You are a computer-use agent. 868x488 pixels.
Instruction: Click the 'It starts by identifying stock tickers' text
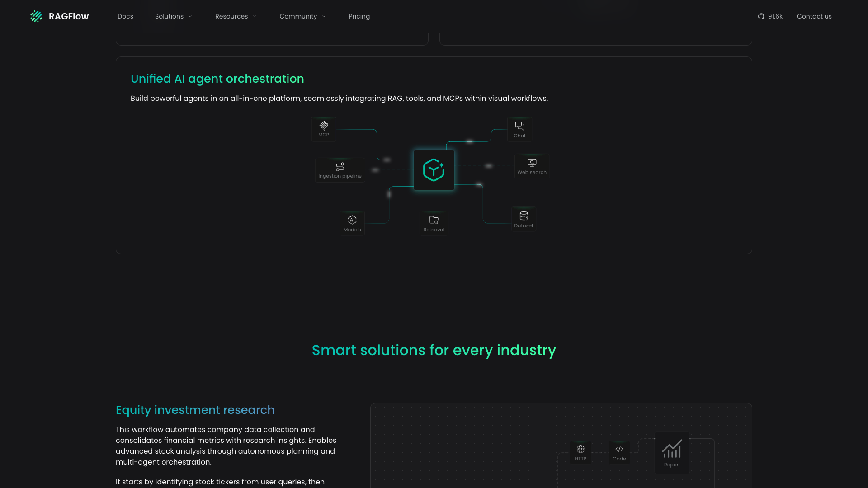click(x=220, y=482)
